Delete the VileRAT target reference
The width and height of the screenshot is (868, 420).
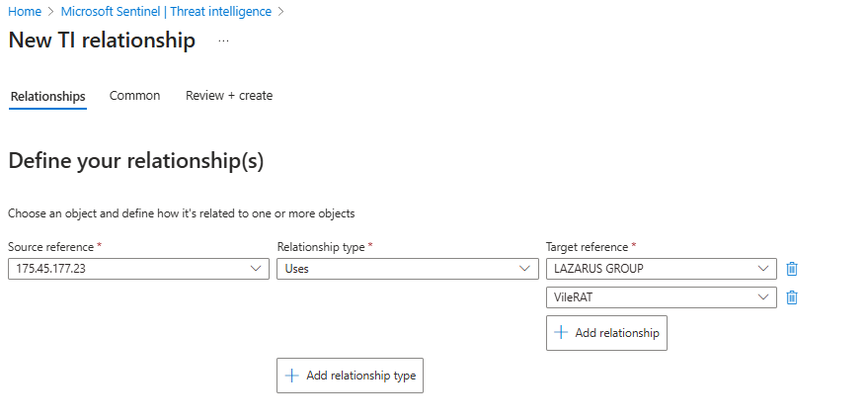792,297
